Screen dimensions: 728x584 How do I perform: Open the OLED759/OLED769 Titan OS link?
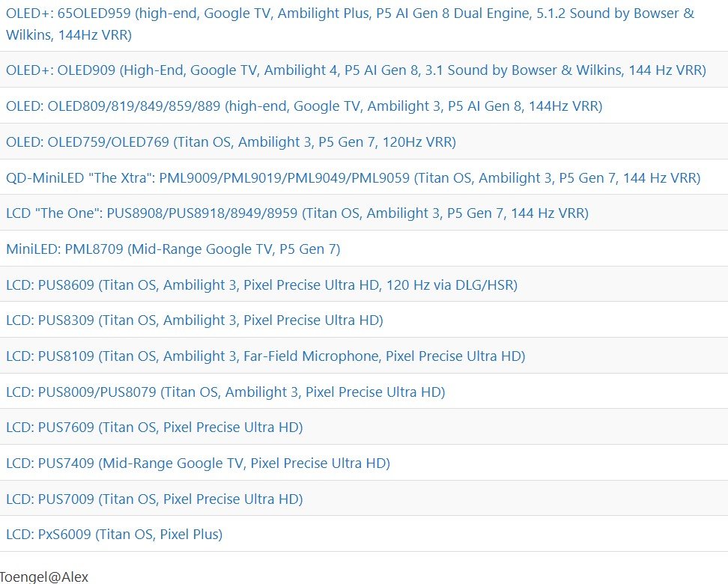(x=231, y=142)
